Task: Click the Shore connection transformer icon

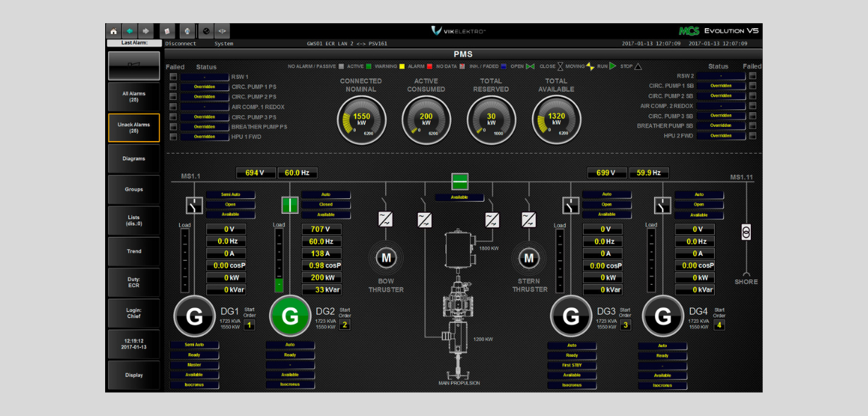Action: point(746,232)
